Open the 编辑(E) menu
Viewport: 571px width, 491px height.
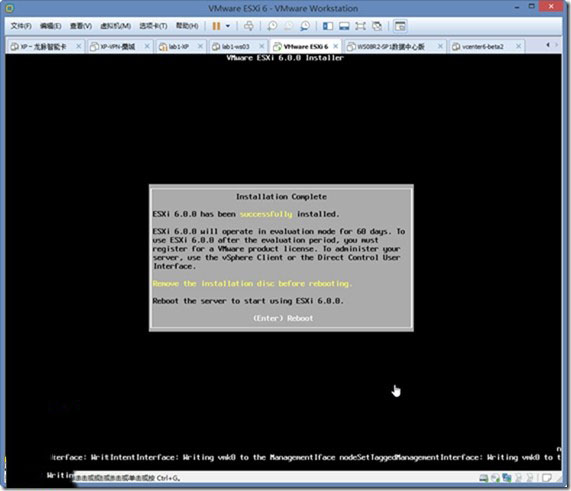click(51, 26)
